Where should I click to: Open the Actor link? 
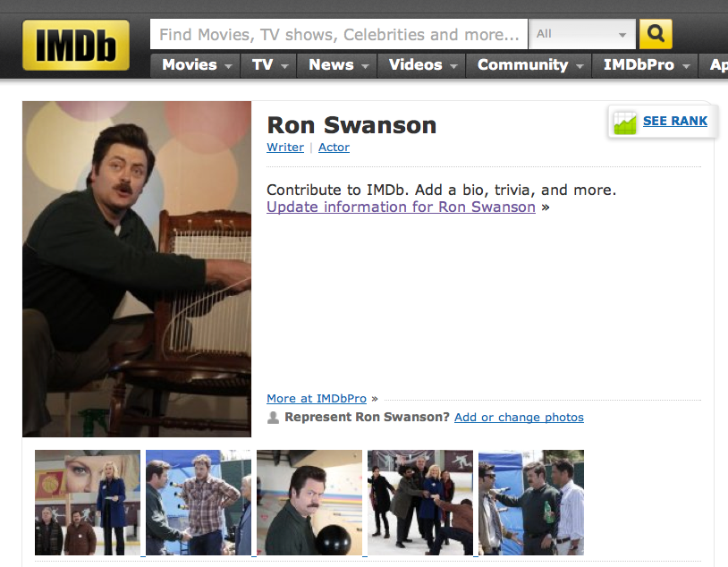pos(334,148)
